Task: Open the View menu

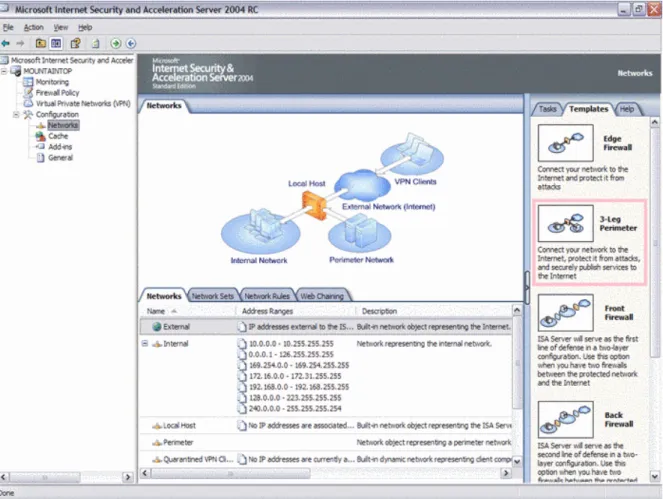Action: click(x=60, y=27)
